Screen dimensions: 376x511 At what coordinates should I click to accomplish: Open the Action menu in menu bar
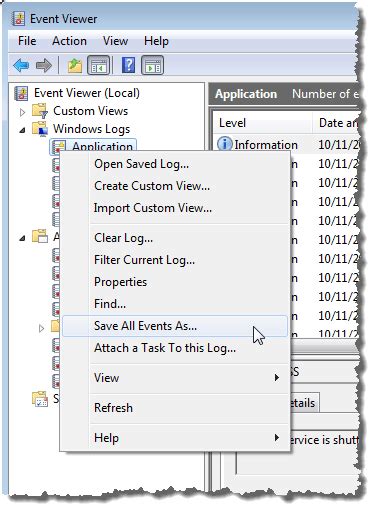coord(69,41)
